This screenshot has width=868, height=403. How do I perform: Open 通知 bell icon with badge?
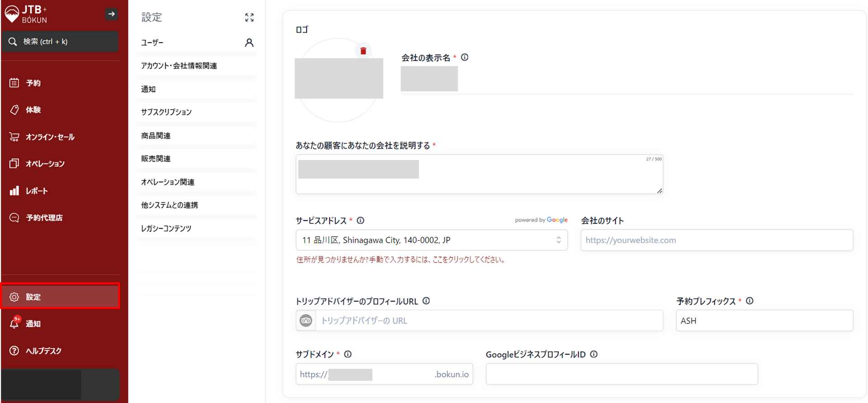click(x=14, y=323)
